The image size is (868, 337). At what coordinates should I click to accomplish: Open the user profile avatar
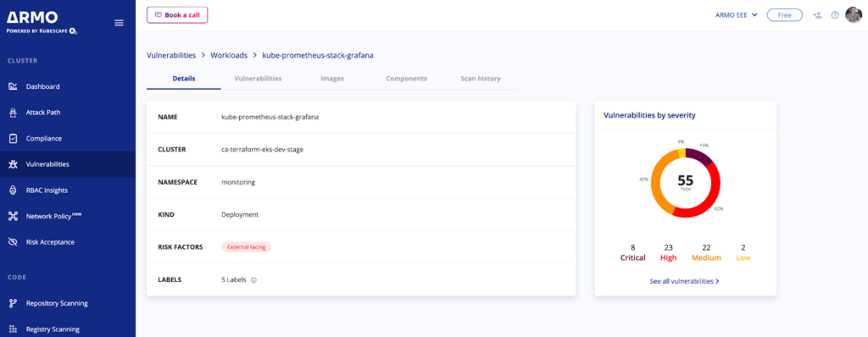[x=854, y=15]
